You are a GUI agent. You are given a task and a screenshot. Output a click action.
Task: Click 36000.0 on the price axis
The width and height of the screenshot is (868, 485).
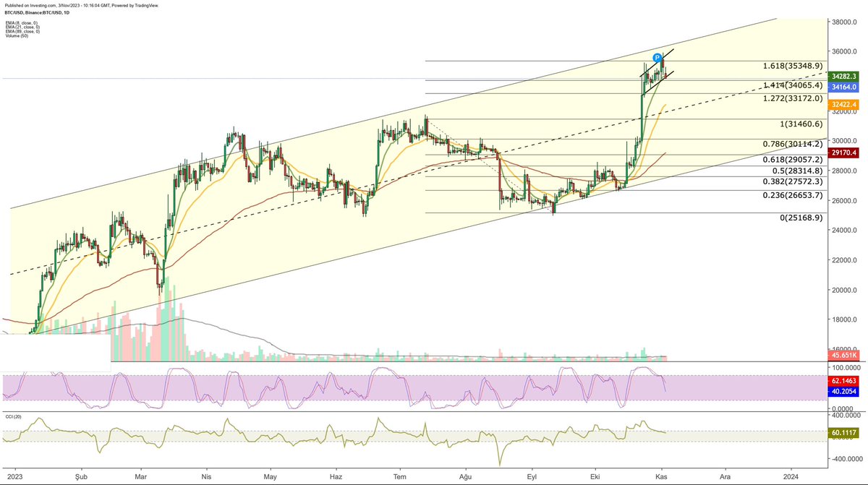coord(846,51)
